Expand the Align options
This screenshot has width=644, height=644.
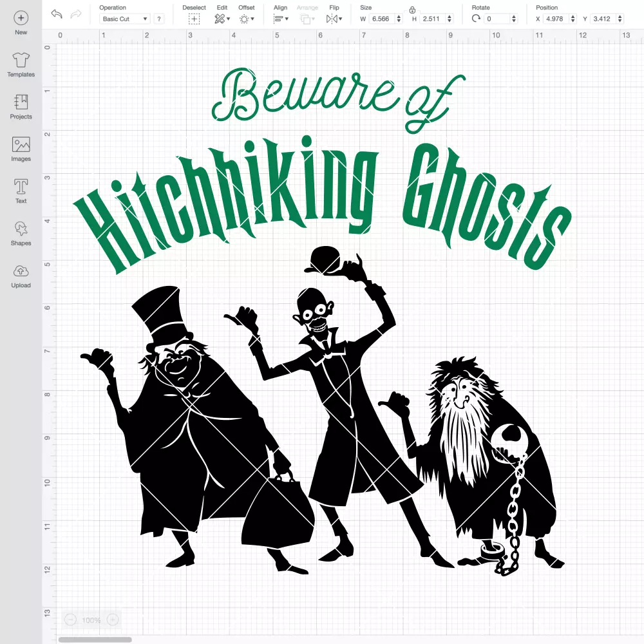click(x=281, y=19)
